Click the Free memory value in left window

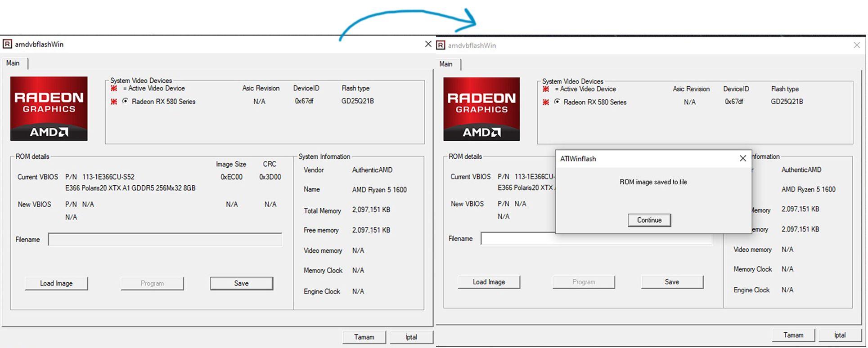point(371,230)
